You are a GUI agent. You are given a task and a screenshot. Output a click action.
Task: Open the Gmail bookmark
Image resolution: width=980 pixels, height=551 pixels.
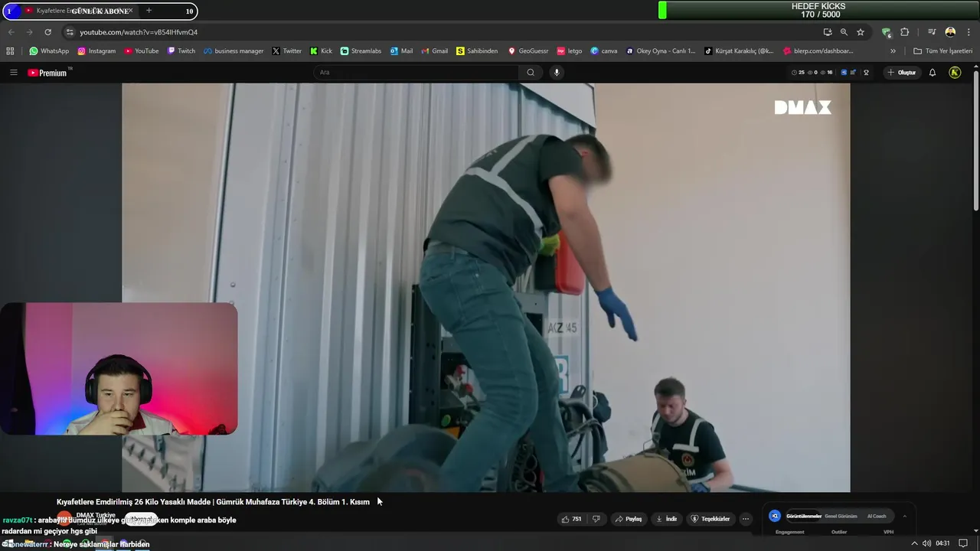tap(435, 51)
